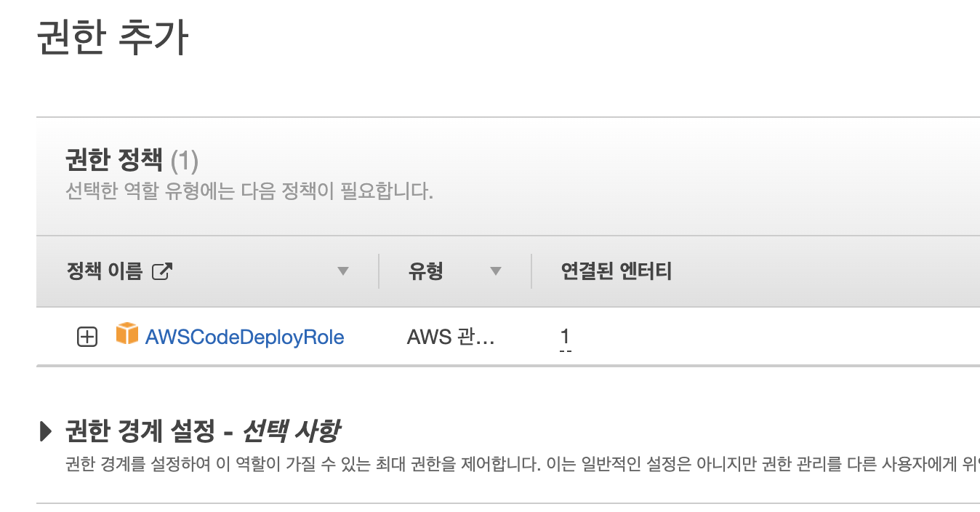
Task: Open the external link icon beside 정책 이름
Action: (x=161, y=272)
